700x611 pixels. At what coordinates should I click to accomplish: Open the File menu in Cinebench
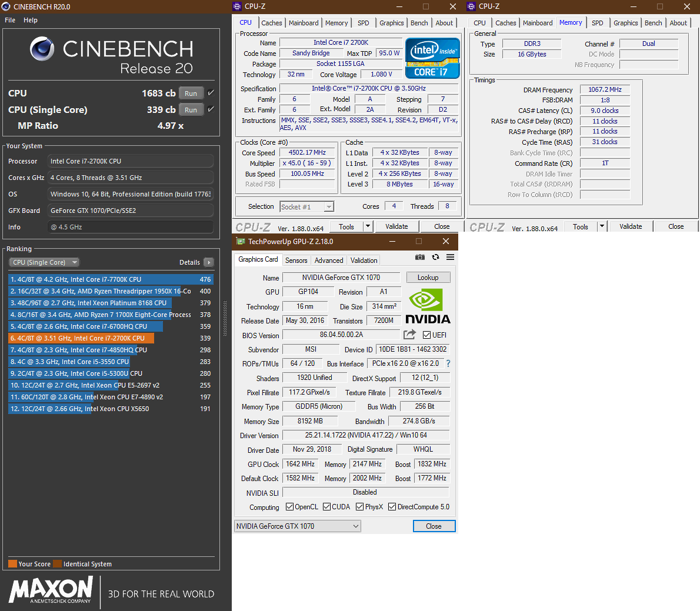[10, 20]
